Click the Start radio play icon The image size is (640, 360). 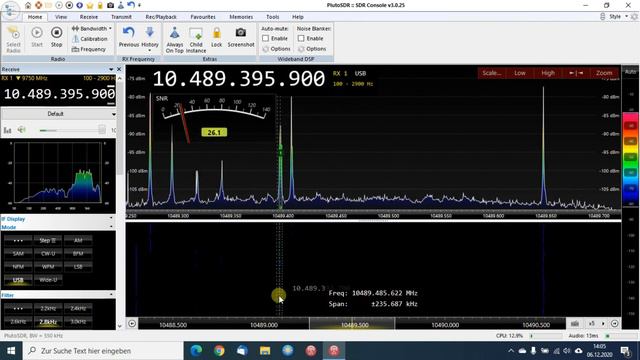[37, 32]
